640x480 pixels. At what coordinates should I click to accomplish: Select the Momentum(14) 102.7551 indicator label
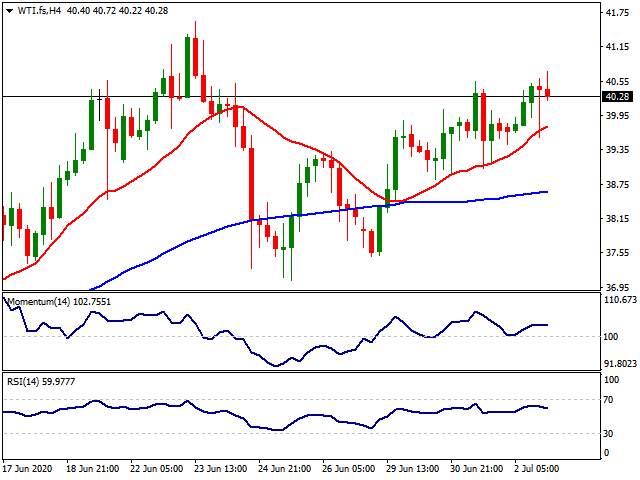[x=59, y=302]
